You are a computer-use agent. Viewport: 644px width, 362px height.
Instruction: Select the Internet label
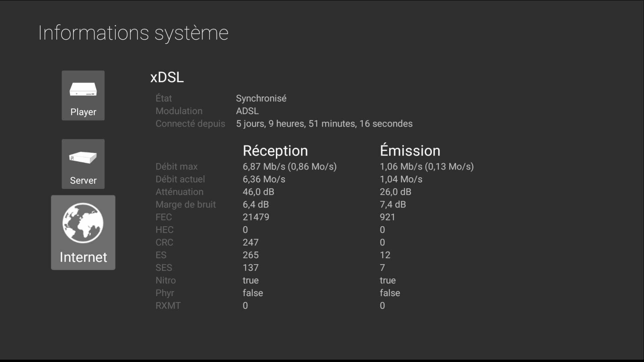pyautogui.click(x=83, y=257)
